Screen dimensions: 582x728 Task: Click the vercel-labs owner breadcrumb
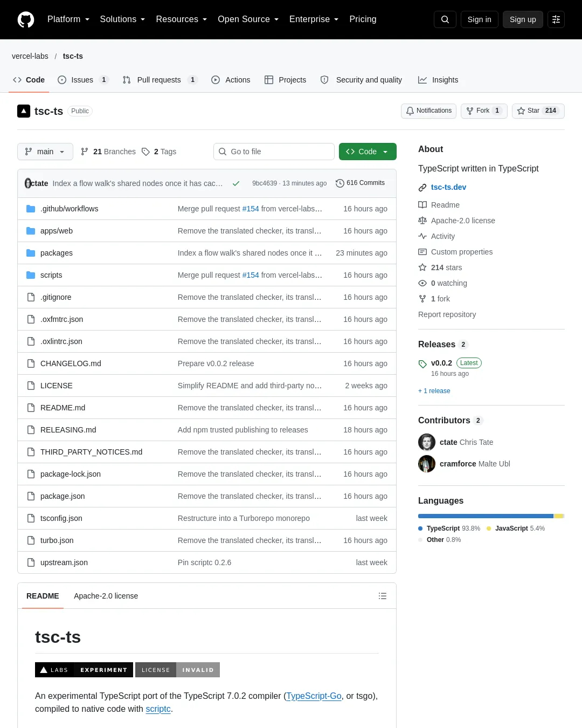click(x=30, y=56)
